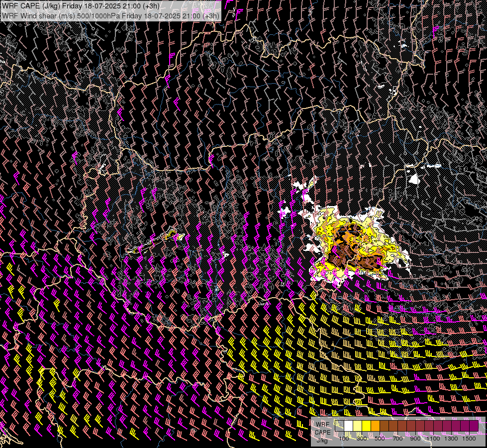The image size is (487, 448).
Task: Select the white CAPE legend swatch
Action: (349, 426)
